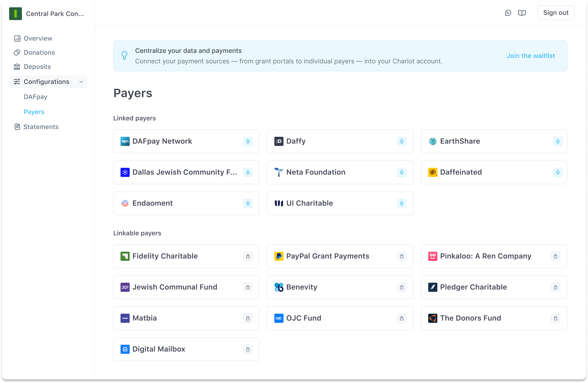The image size is (588, 383).
Task: Collapse the Configurations menu chevron
Action: (x=81, y=82)
